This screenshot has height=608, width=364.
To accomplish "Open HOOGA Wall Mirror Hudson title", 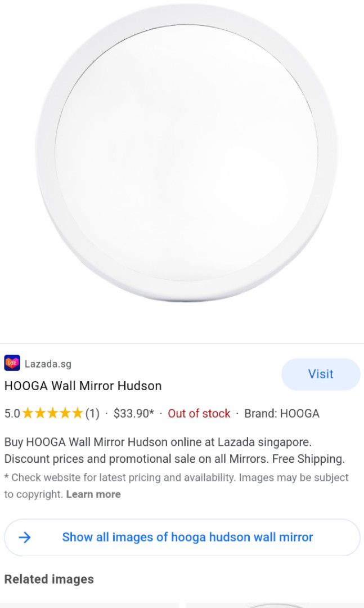I will click(x=83, y=386).
